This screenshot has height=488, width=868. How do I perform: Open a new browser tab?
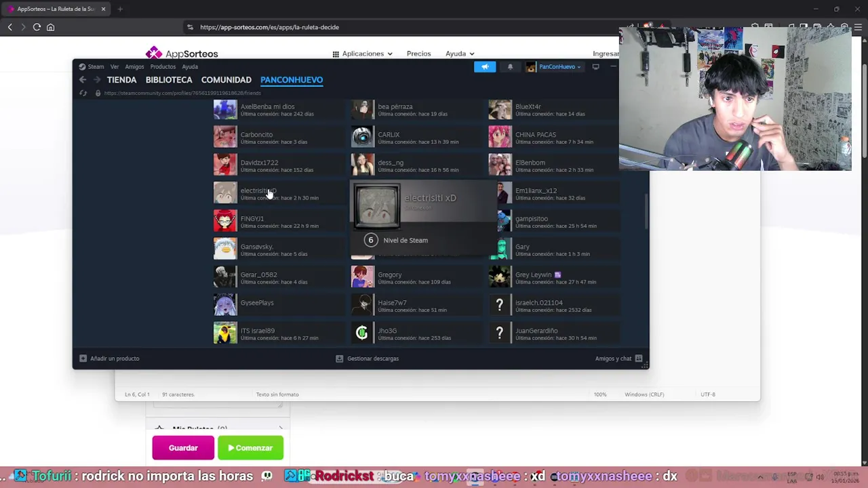pyautogui.click(x=120, y=9)
